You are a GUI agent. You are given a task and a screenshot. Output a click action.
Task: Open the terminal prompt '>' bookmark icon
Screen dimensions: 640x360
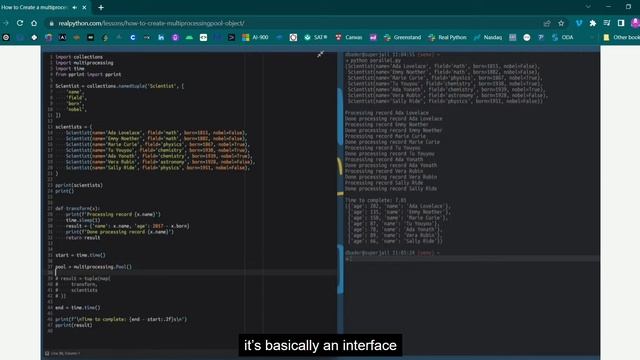[x=231, y=37]
